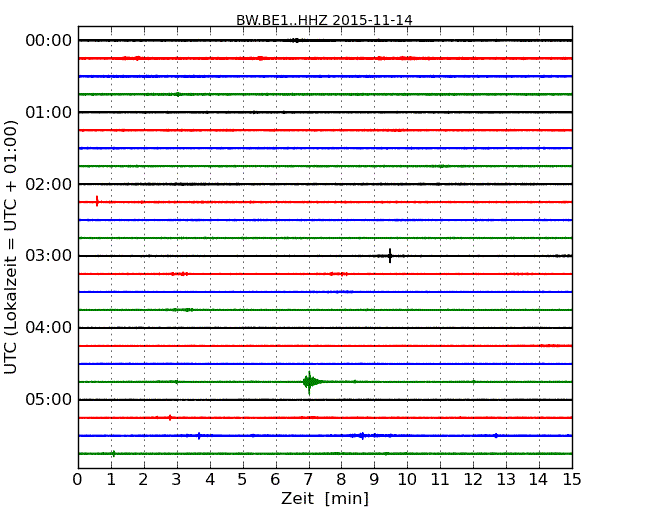Click the large green seismic event near minute 7
This screenshot has height=520, width=650.
(x=310, y=382)
